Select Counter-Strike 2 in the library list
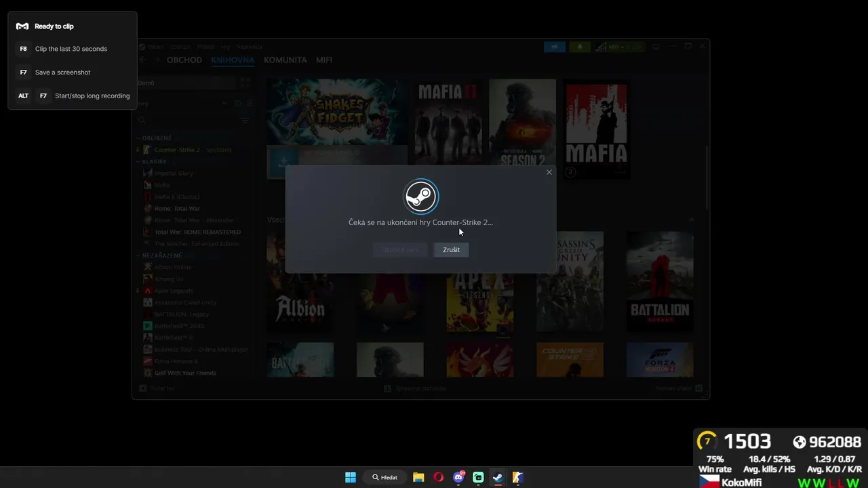The height and width of the screenshot is (488, 868). click(195, 150)
